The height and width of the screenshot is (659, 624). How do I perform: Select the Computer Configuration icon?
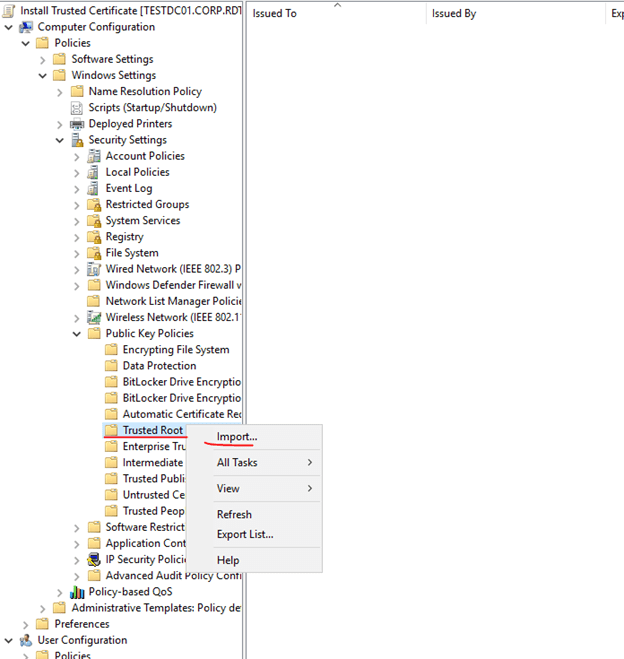point(26,27)
